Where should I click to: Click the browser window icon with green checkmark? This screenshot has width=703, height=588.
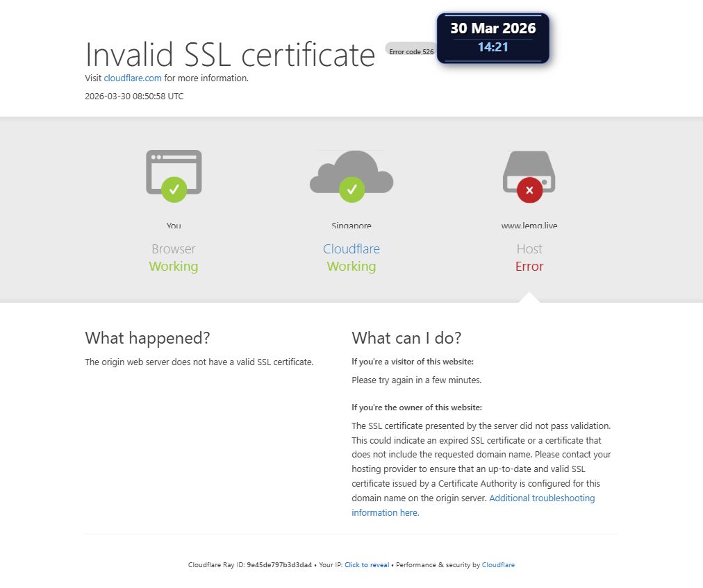tap(174, 176)
